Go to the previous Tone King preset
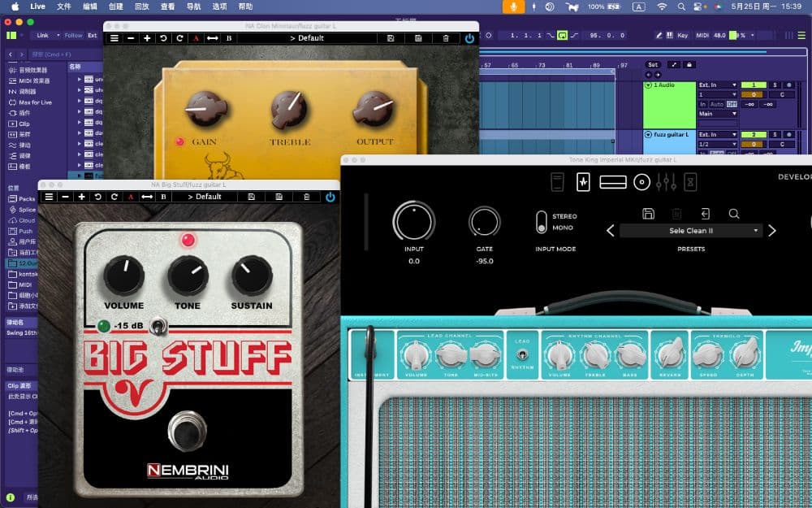Viewport: 812px width, 508px height. (611, 231)
